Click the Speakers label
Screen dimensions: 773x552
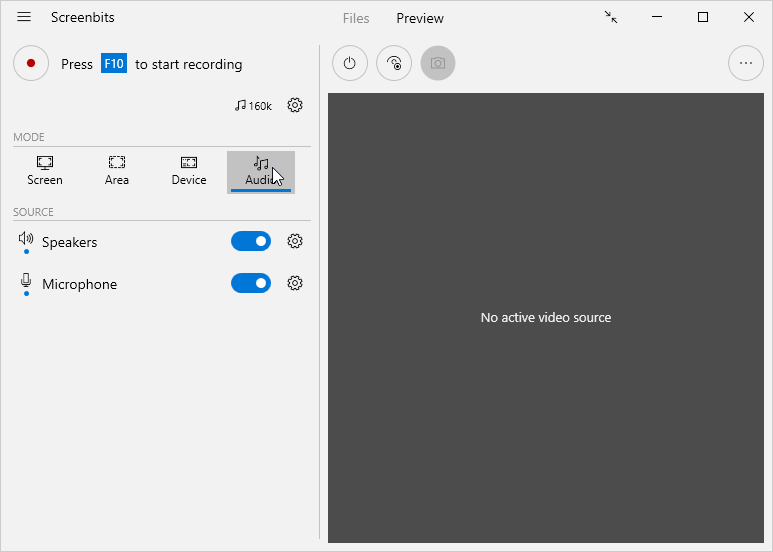(70, 242)
